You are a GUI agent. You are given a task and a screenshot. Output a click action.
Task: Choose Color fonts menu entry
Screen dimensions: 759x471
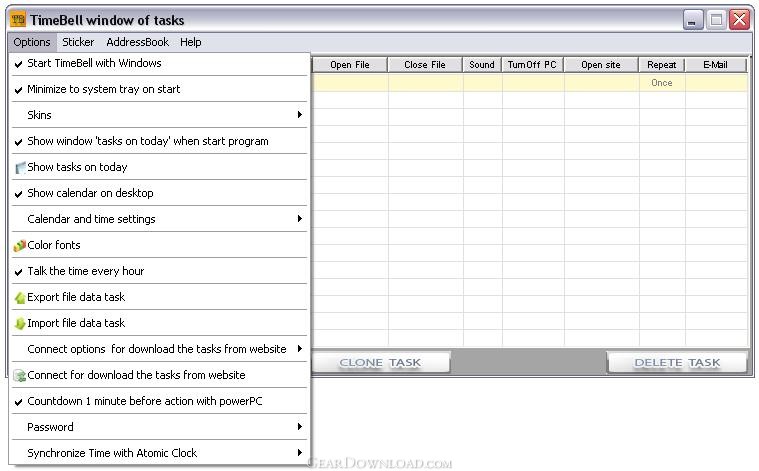point(159,245)
